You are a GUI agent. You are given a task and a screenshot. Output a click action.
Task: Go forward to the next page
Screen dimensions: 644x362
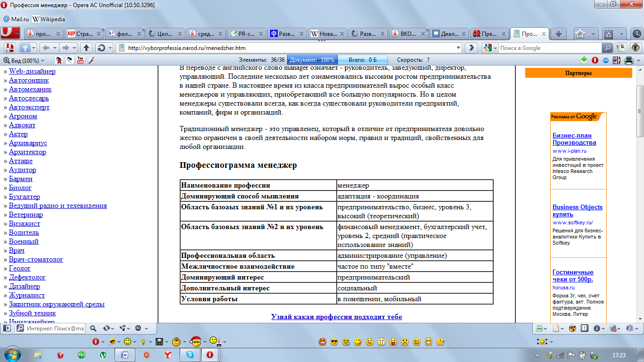click(66, 48)
